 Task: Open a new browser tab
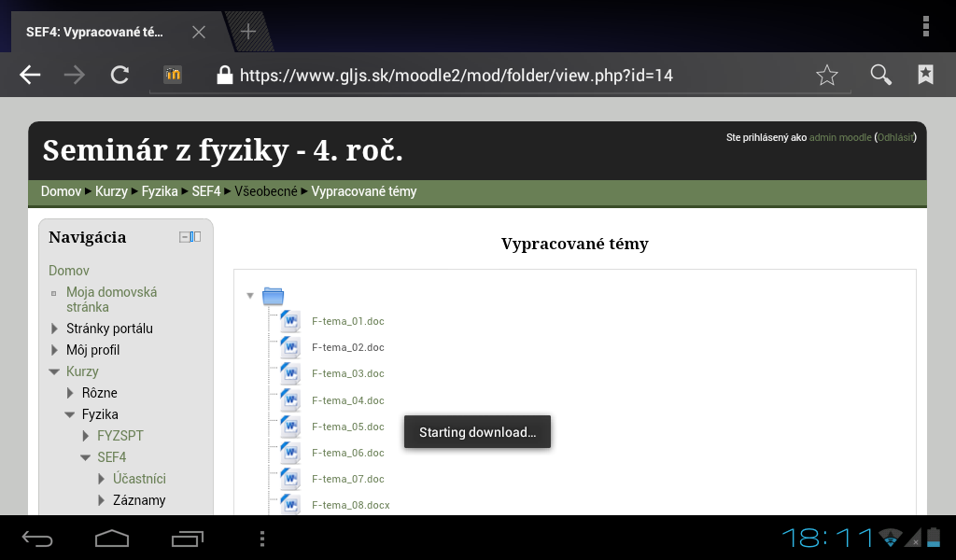pos(248,31)
